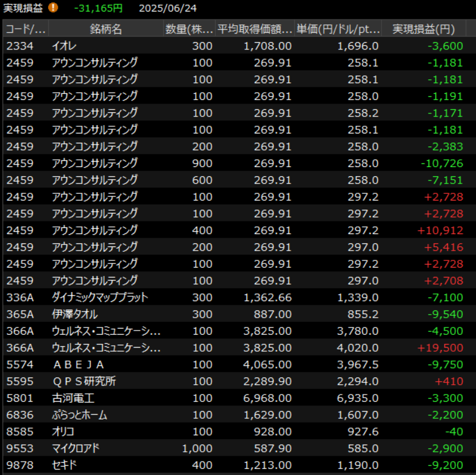The width and height of the screenshot is (476, 475).
Task: Click the +5,416 profit value
Action: (444, 247)
